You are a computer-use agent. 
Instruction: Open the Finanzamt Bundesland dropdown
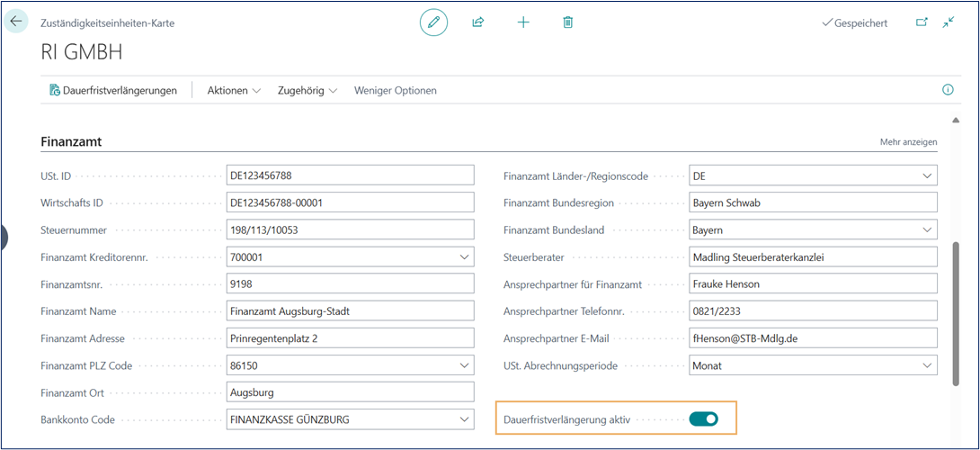(928, 230)
